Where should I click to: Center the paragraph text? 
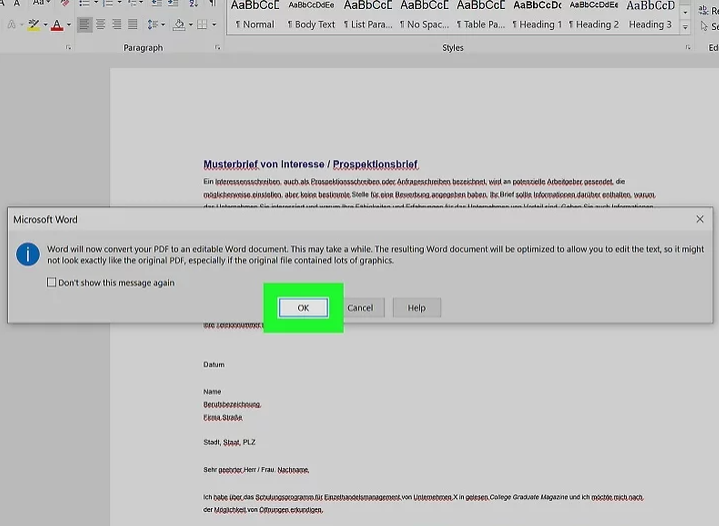(x=102, y=24)
